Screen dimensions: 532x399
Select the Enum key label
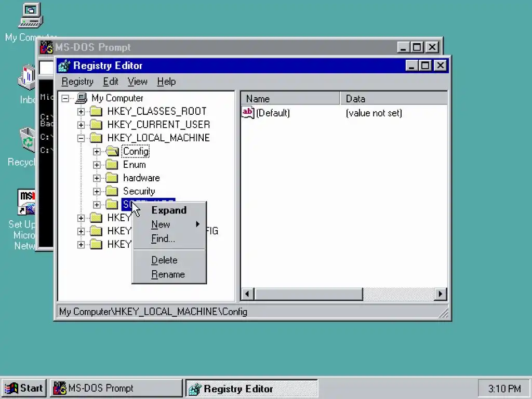tap(135, 165)
